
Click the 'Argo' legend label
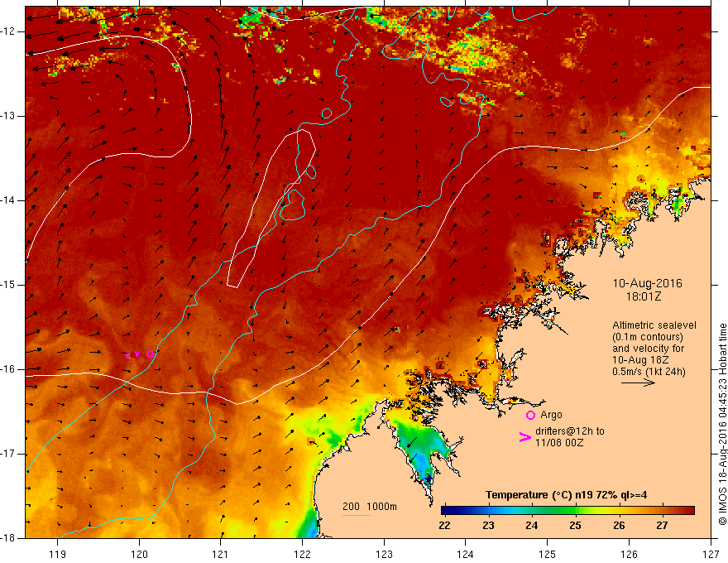click(x=551, y=415)
